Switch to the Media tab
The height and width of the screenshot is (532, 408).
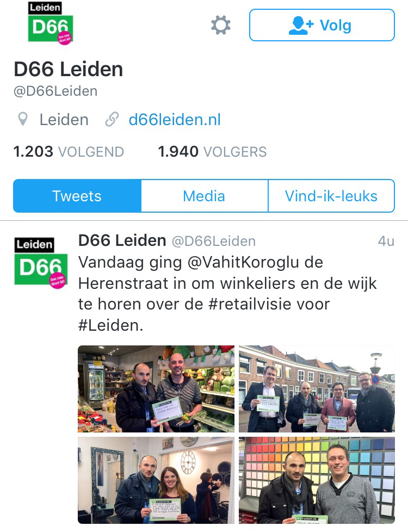click(205, 196)
